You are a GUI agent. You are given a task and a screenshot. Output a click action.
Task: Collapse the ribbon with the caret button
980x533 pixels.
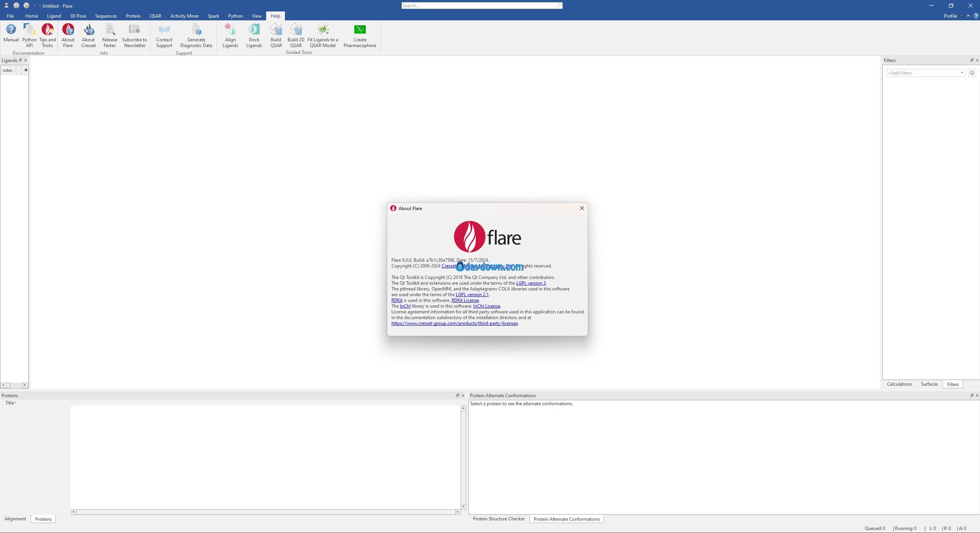968,16
